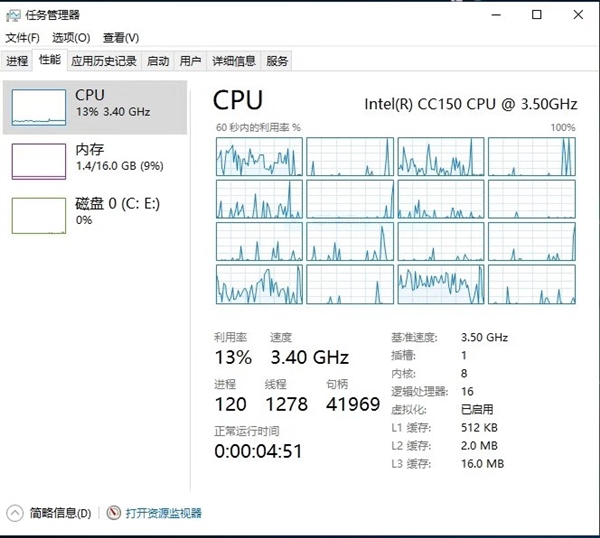600x538 pixels.
Task: Open the 打开资源监视器 link
Action: tap(163, 513)
